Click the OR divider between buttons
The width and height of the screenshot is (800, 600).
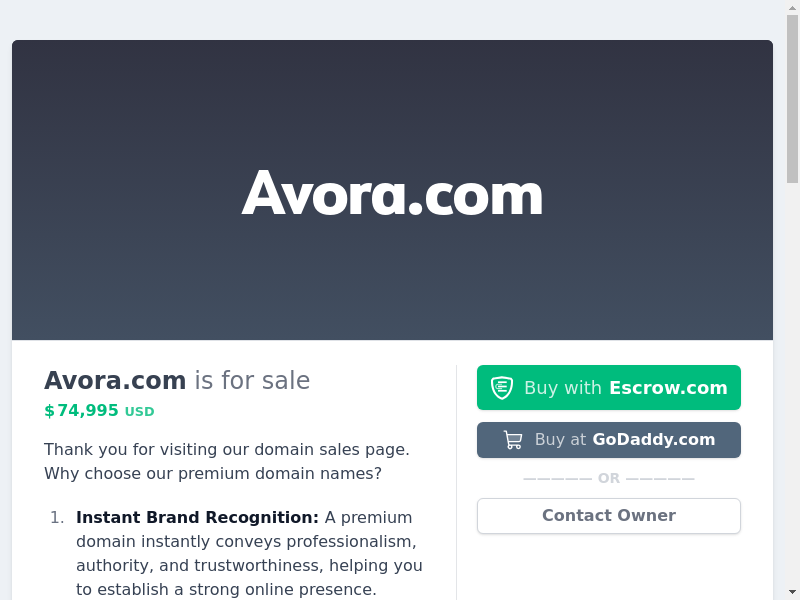609,479
